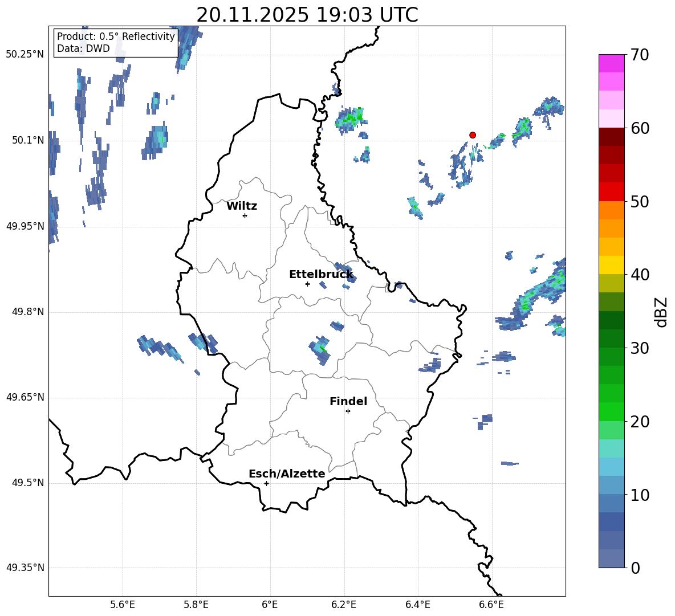675x616 pixels.
Task: Click the yellow colorbar segment at 40
Action: pos(611,265)
